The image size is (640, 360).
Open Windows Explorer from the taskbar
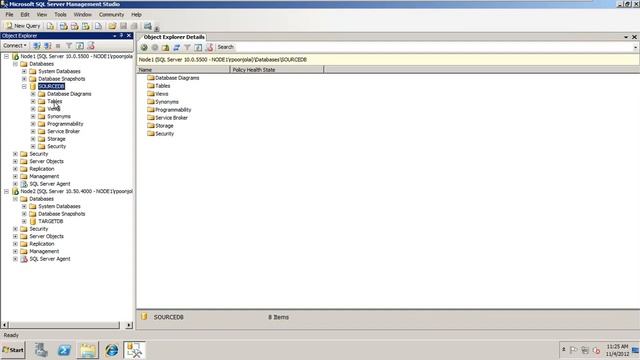88,350
